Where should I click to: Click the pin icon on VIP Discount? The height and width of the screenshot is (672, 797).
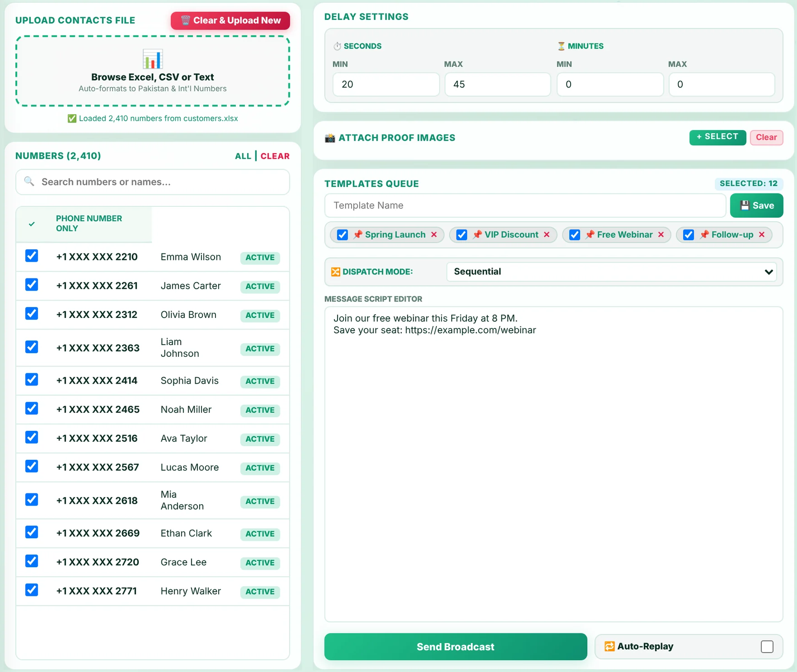[477, 234]
